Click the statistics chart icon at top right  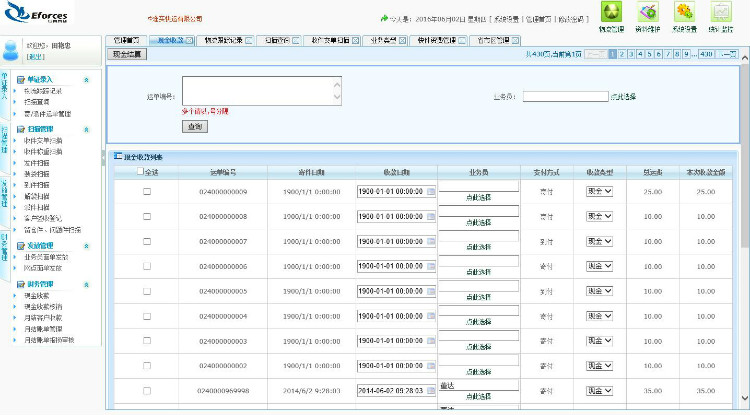pyautogui.click(x=720, y=12)
